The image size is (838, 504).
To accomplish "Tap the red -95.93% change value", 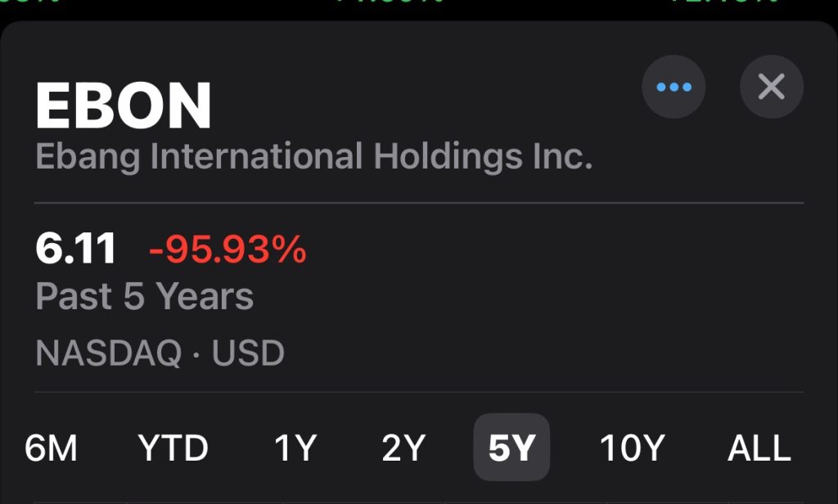I will (228, 250).
